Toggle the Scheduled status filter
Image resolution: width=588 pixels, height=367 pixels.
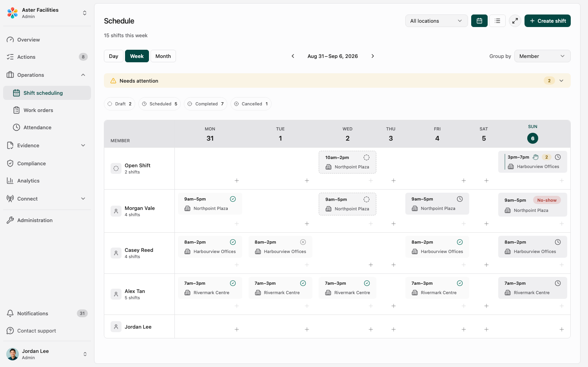point(160,104)
